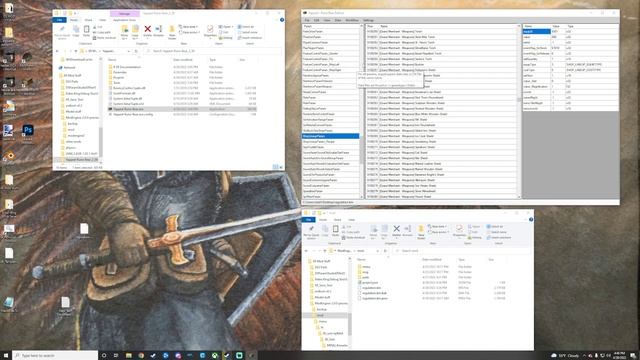Screen dimensions: 640x360
Task: Click Copy path in Yapped-Rune-Bear Explorer ribbon
Action: (102, 32)
